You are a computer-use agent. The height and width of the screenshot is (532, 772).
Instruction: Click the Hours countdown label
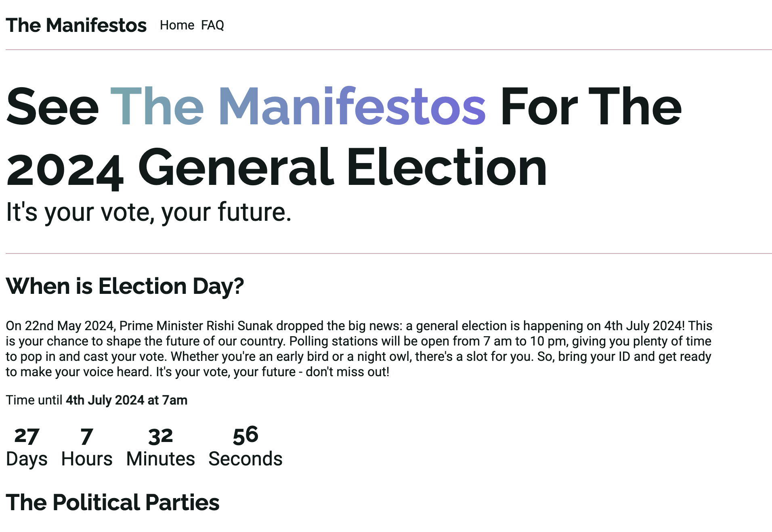point(86,459)
